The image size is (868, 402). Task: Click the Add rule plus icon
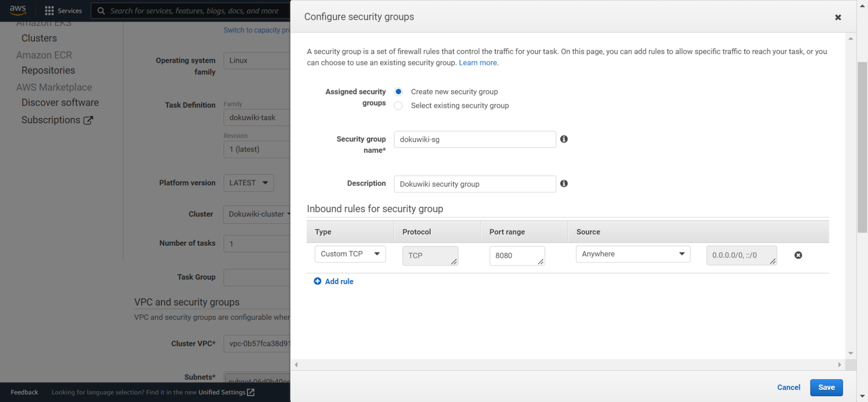(x=317, y=281)
